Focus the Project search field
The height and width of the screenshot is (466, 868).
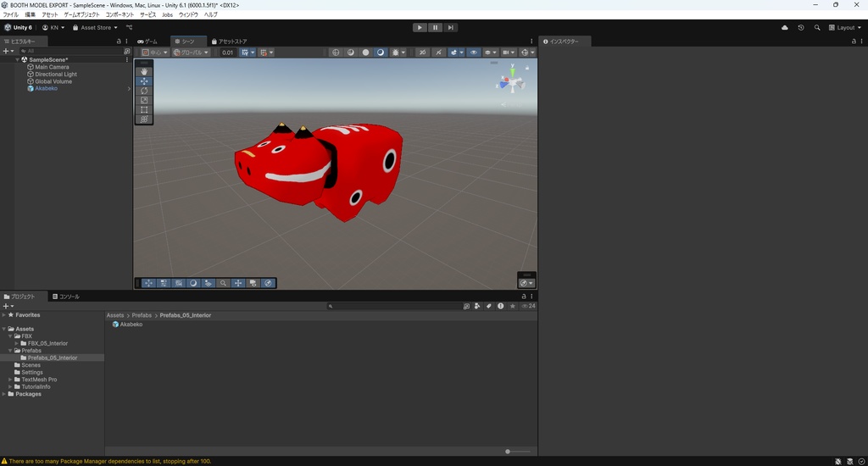[x=394, y=306]
